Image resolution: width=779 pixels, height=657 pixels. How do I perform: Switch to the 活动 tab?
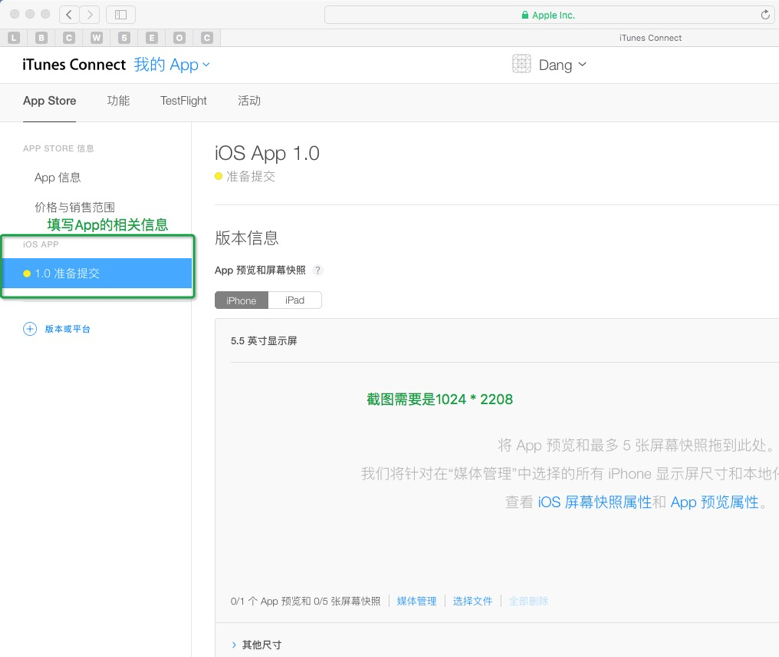[x=249, y=101]
